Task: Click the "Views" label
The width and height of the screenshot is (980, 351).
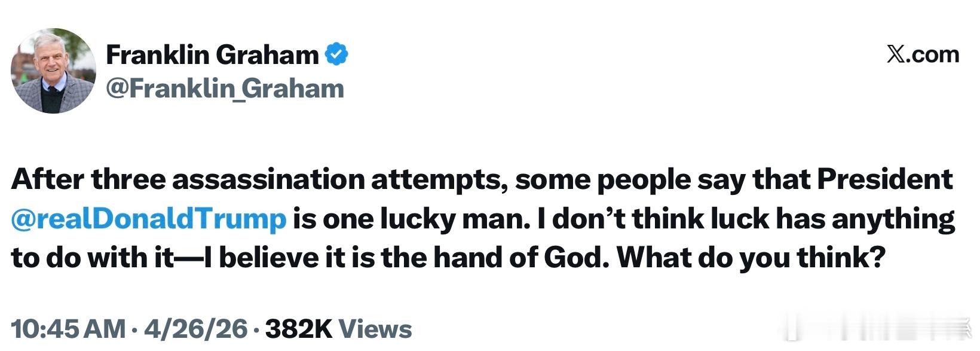Action: [375, 329]
